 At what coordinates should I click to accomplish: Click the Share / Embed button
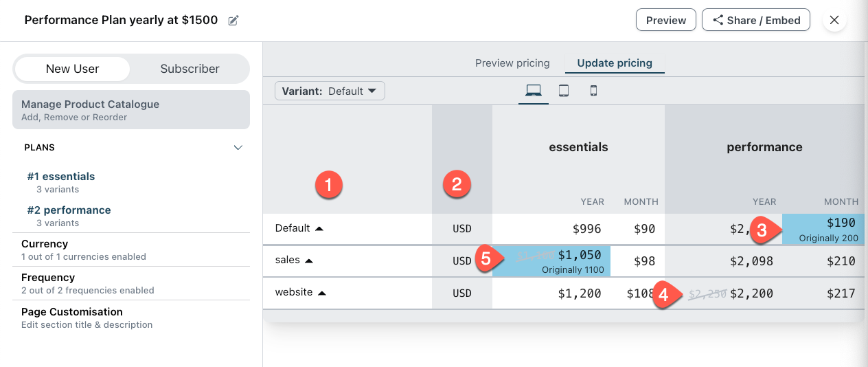click(x=756, y=20)
